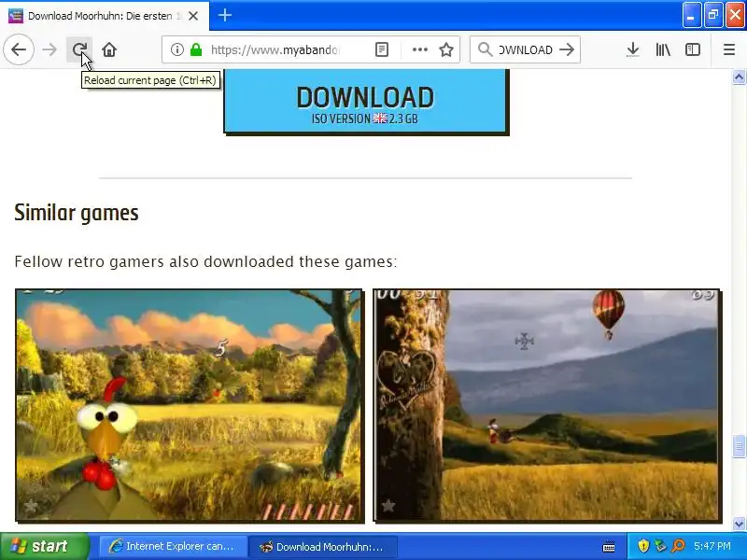Open the downloads panel
Image resolution: width=747 pixels, height=560 pixels.
pyautogui.click(x=632, y=49)
